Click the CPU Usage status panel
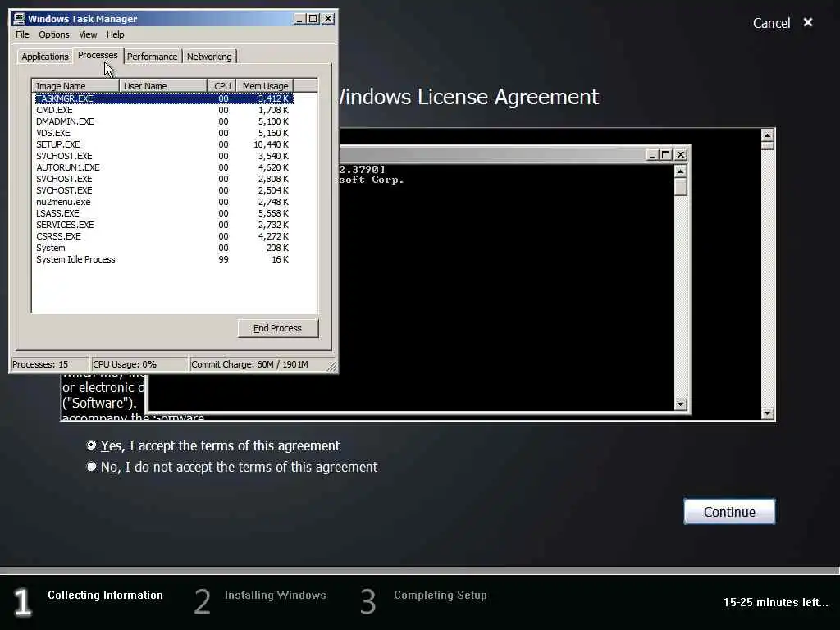840x630 pixels. click(x=139, y=365)
